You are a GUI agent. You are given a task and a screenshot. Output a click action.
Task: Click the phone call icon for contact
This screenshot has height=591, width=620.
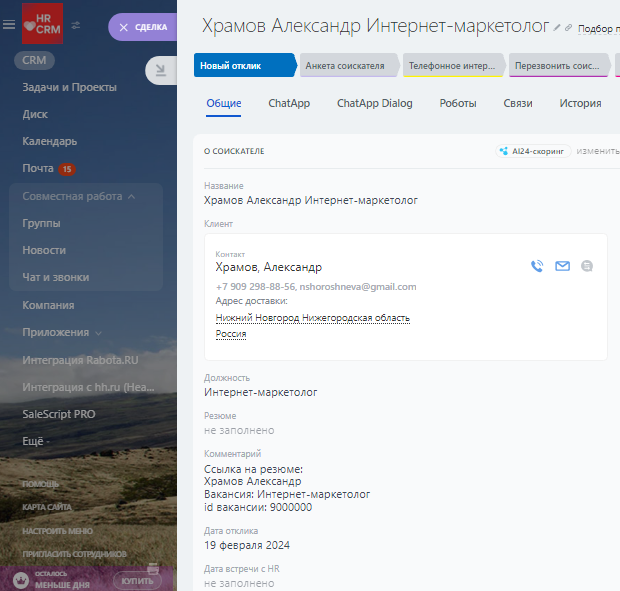pos(537,266)
